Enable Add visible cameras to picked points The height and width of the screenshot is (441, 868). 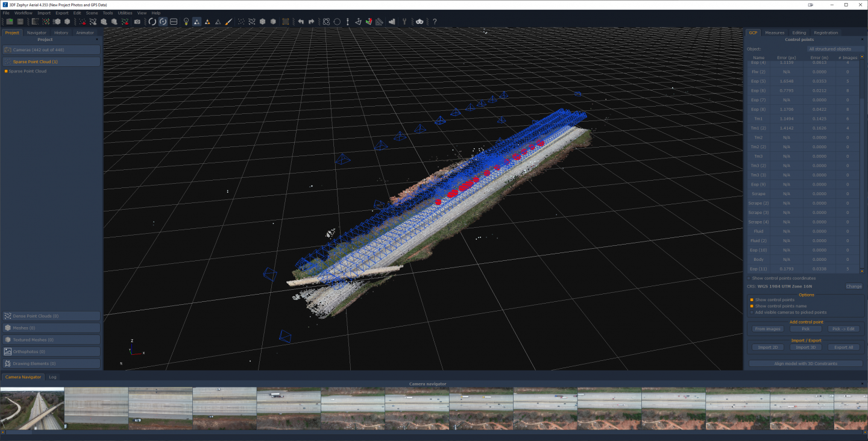752,312
